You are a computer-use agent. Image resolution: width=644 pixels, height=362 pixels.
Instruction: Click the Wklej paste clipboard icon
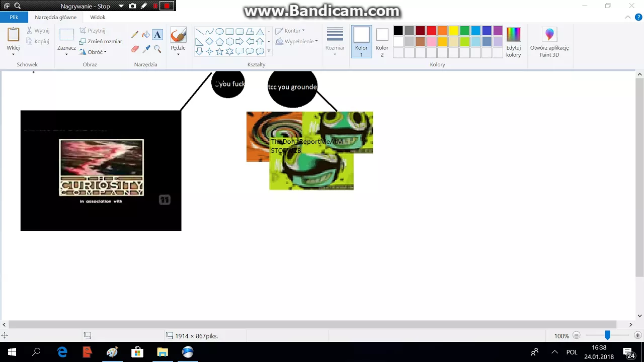coord(13,35)
